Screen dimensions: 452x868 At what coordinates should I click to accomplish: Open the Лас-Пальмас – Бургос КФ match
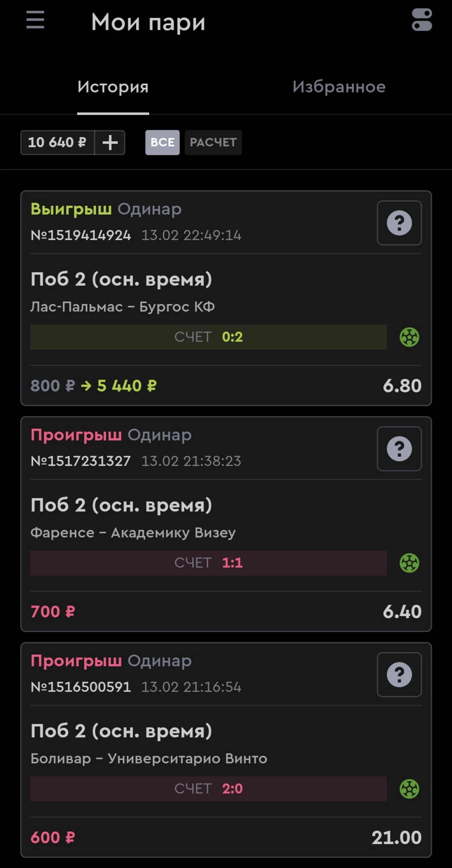point(122,307)
